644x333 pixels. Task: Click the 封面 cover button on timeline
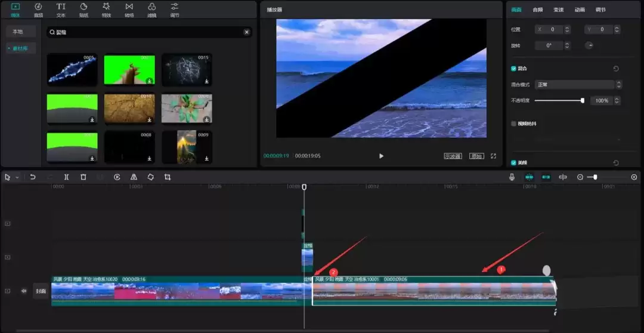[x=41, y=291]
